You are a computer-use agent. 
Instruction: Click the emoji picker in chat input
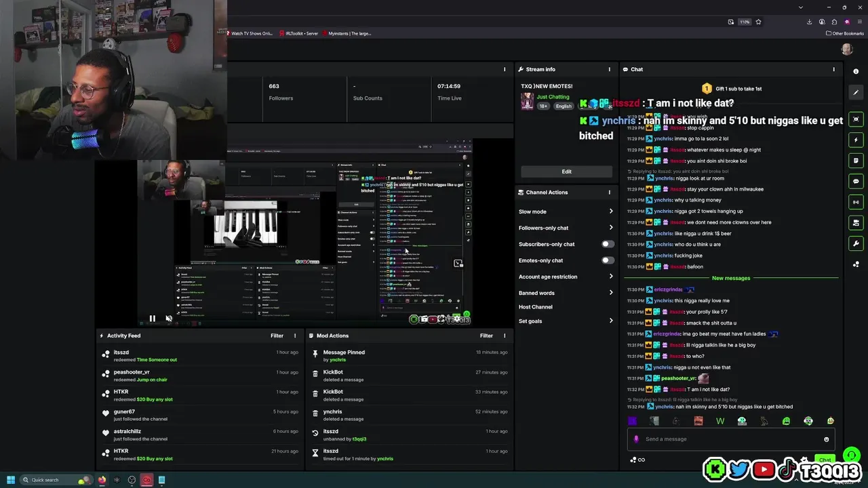(826, 439)
